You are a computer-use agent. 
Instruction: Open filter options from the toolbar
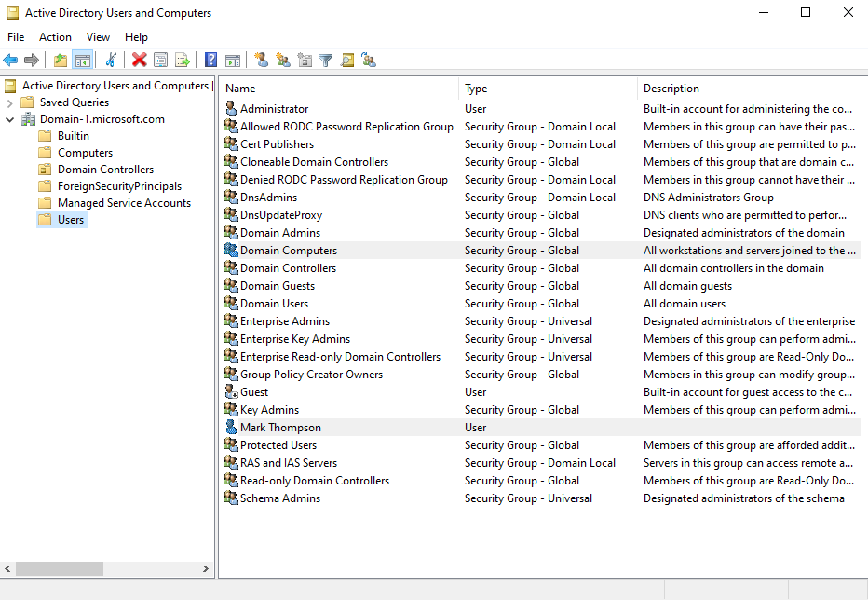pyautogui.click(x=326, y=60)
